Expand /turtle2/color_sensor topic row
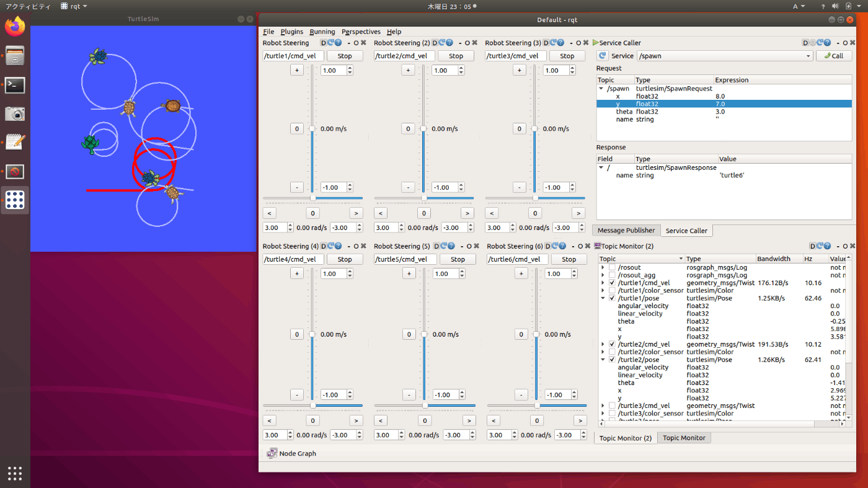Image resolution: width=868 pixels, height=488 pixels. click(x=603, y=352)
